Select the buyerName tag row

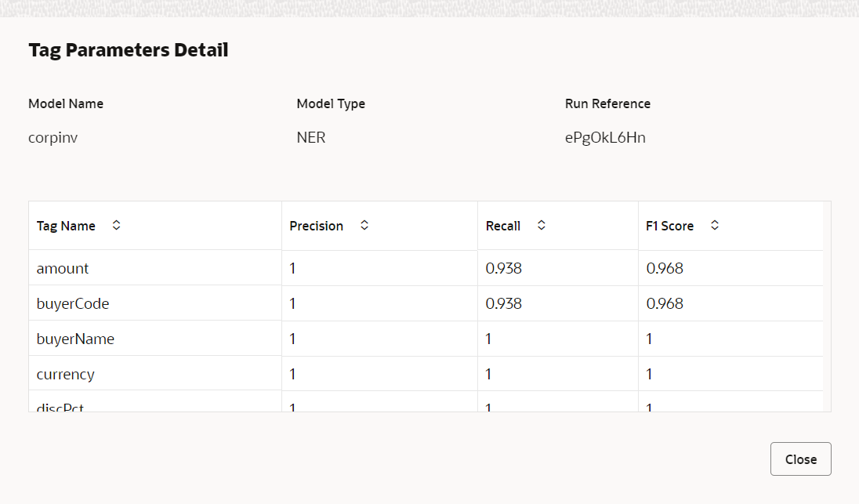coord(426,339)
